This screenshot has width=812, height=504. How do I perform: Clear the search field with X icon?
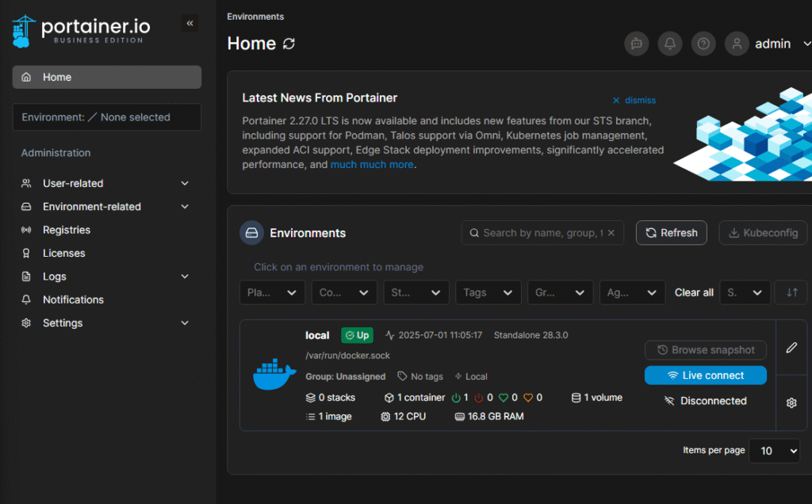(x=611, y=233)
